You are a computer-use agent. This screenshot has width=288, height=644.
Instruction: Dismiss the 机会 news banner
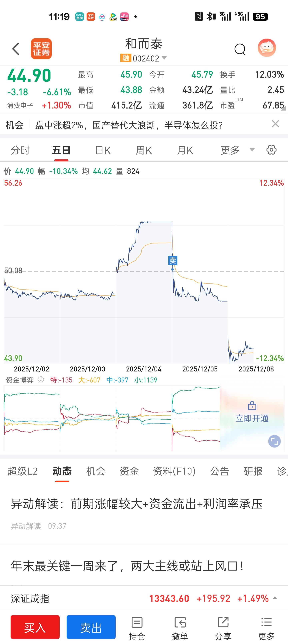tap(275, 124)
